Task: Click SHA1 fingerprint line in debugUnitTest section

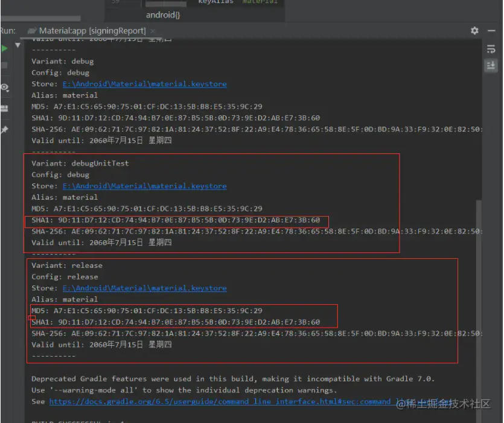Action: click(176, 220)
